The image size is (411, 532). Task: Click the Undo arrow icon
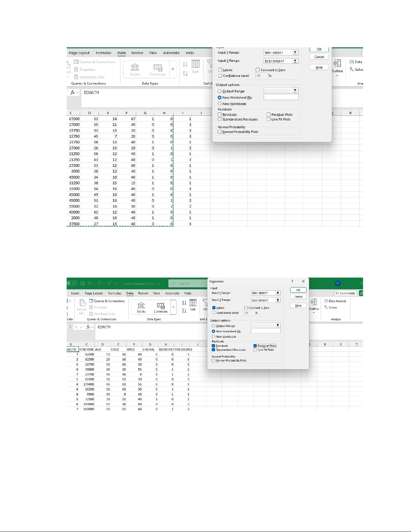click(90, 283)
